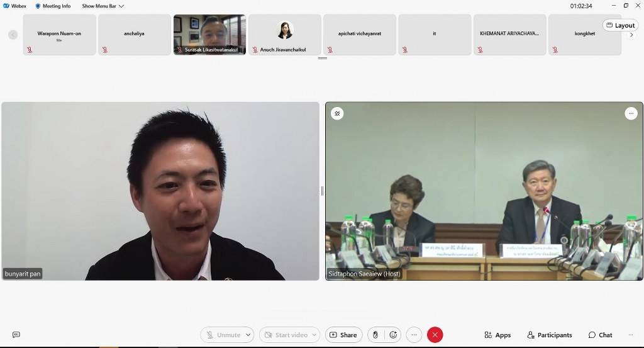Open the Chat panel
This screenshot has height=348, width=644.
[x=600, y=335]
